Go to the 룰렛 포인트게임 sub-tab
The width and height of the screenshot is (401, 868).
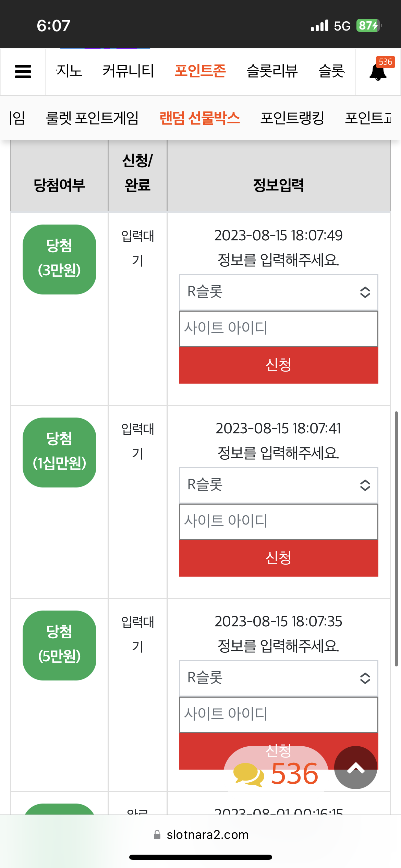click(x=92, y=118)
